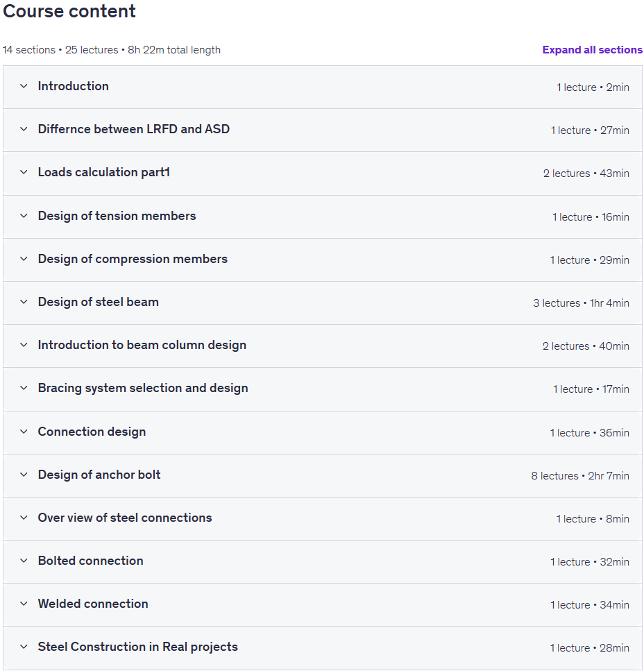Select title "Over view of steel connections"
Image resolution: width=644 pixels, height=671 pixels.
[x=124, y=518]
